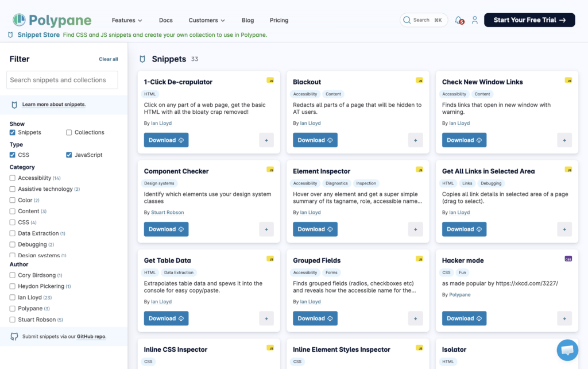Open Learn more about snippets link

pos(53,105)
